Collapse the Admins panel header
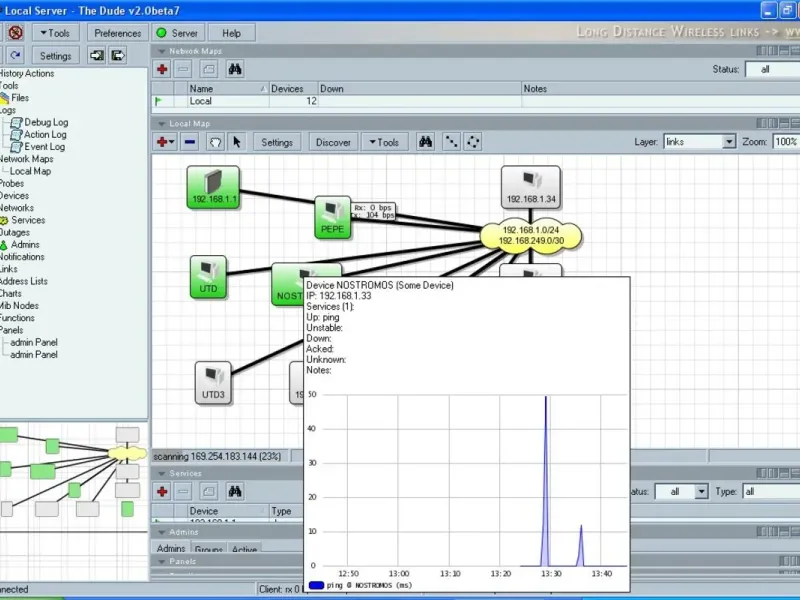 [x=162, y=532]
